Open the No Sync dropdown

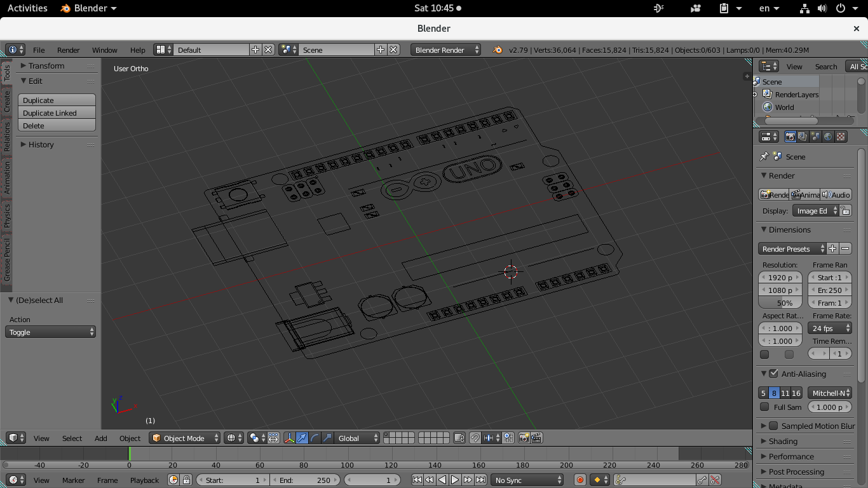(x=527, y=480)
